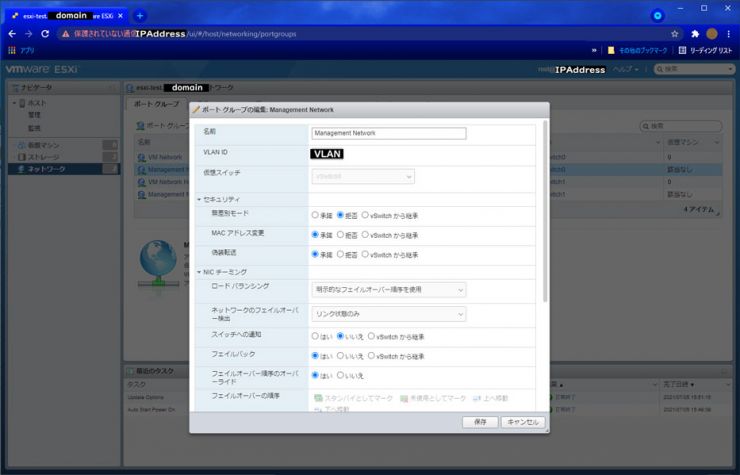Set Notify switches to Yes
This screenshot has height=475, width=740.
coord(315,336)
